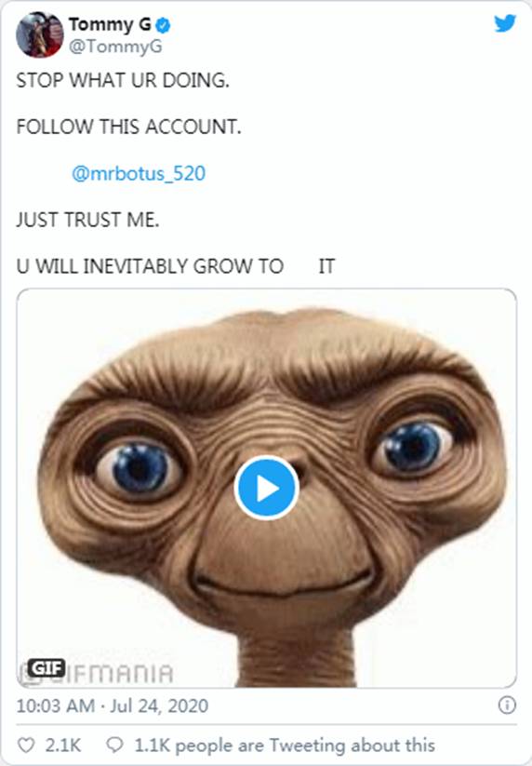Click the GIF badge on the media
Screen dimensions: 532x766
point(47,668)
